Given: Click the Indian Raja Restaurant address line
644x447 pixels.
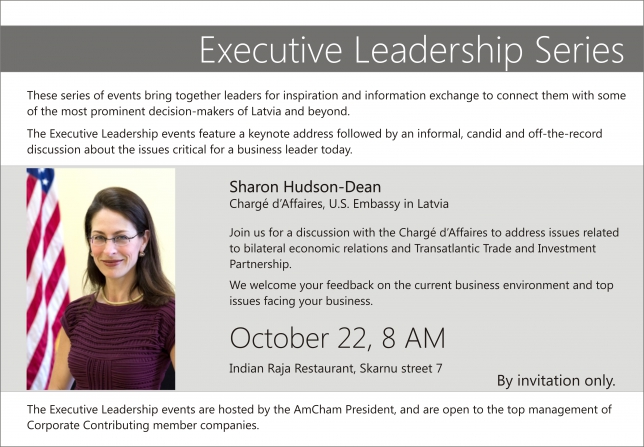Looking at the screenshot, I should pos(336,368).
